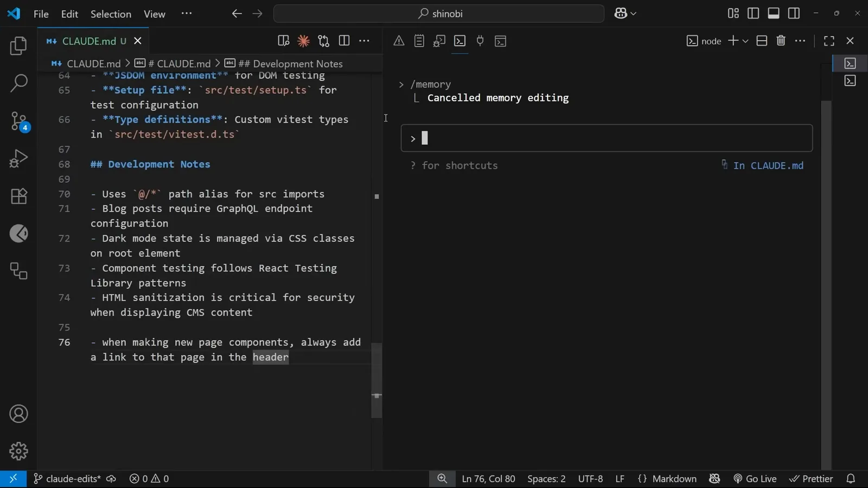Open the Edit menu
Image resolution: width=868 pixels, height=488 pixels.
pos(69,14)
